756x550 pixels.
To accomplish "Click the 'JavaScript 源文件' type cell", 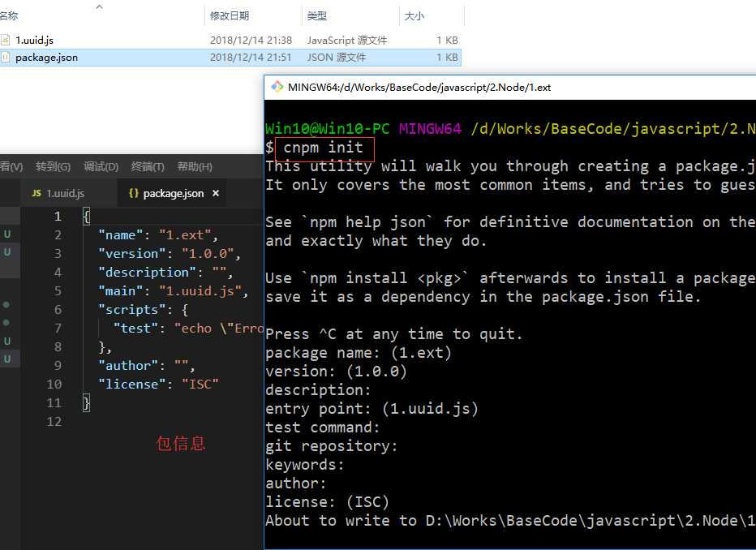I will pos(347,40).
